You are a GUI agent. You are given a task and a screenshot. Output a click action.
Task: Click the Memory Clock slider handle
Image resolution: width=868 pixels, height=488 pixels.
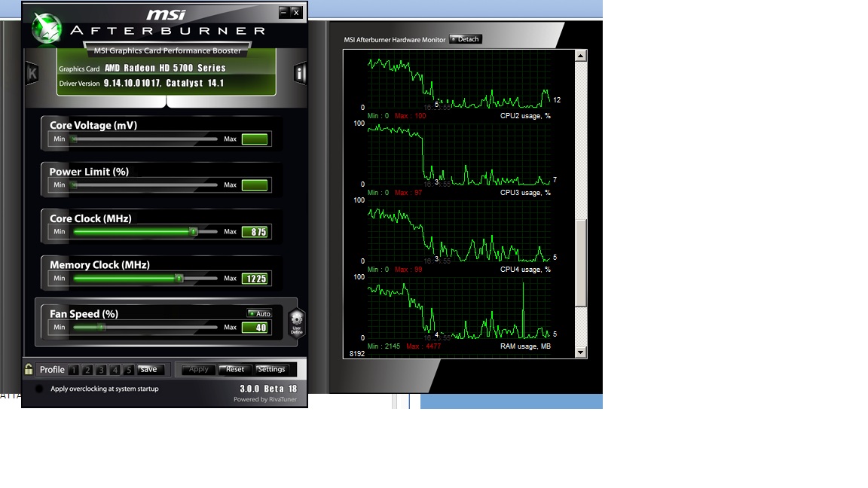(179, 279)
